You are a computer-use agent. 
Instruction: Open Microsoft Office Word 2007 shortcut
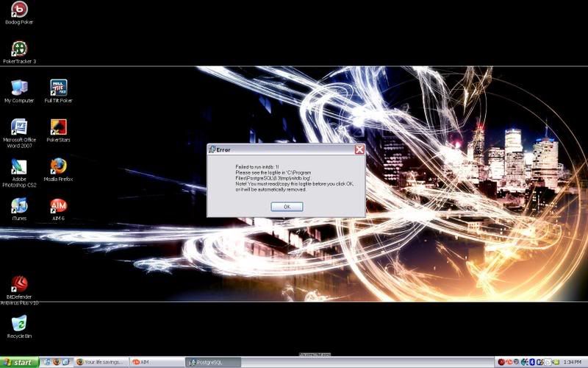[x=19, y=127]
